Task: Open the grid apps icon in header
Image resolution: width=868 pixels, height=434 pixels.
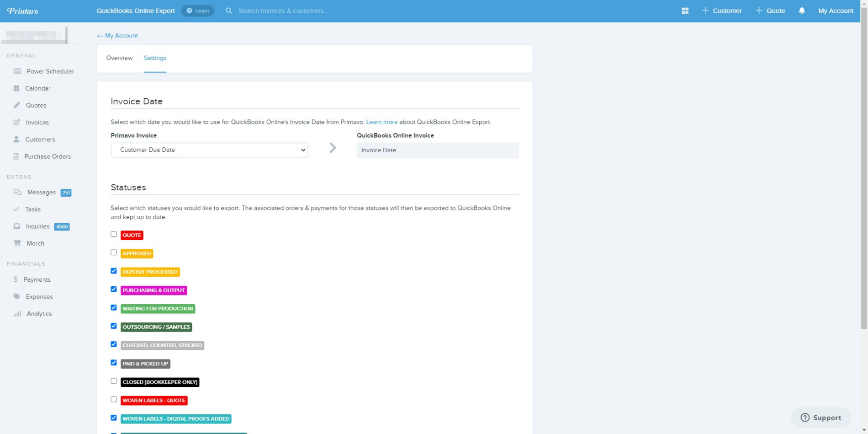Action: (684, 11)
